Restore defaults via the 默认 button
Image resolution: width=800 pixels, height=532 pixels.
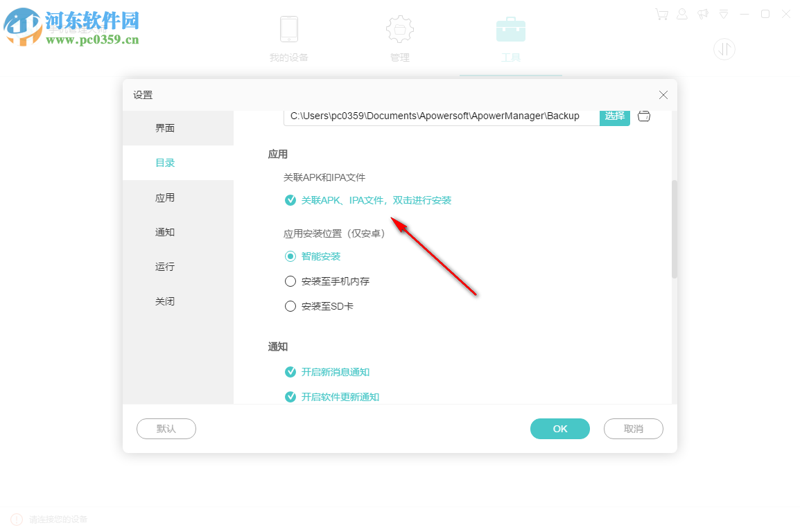click(166, 429)
